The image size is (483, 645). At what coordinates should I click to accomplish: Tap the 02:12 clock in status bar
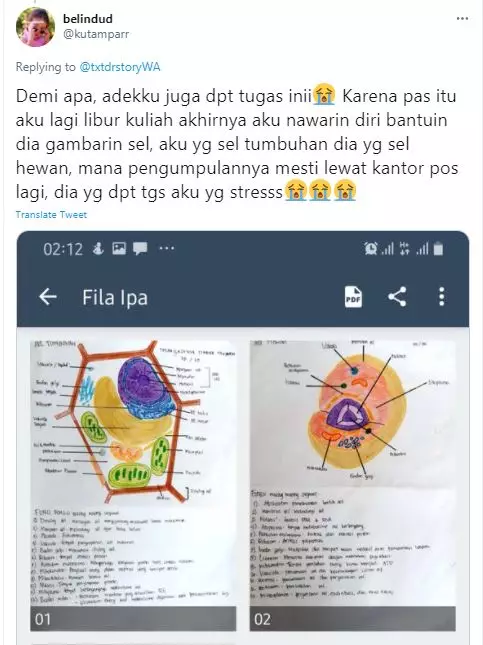[63, 249]
